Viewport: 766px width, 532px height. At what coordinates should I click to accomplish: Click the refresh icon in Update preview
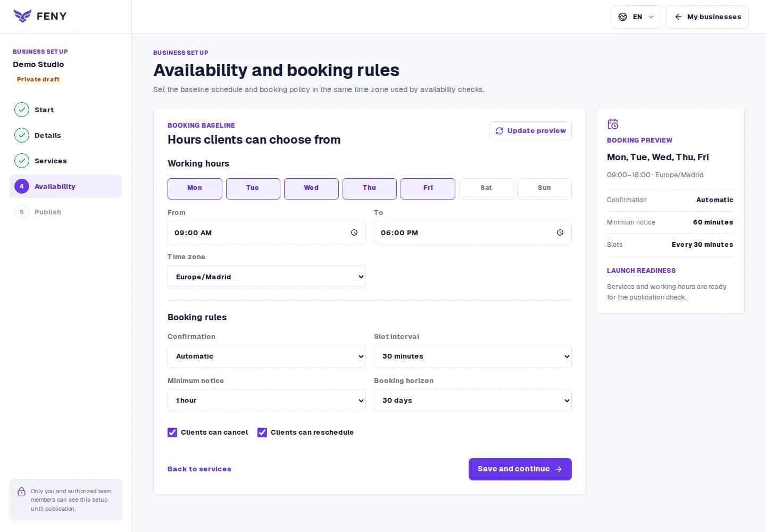(x=499, y=131)
